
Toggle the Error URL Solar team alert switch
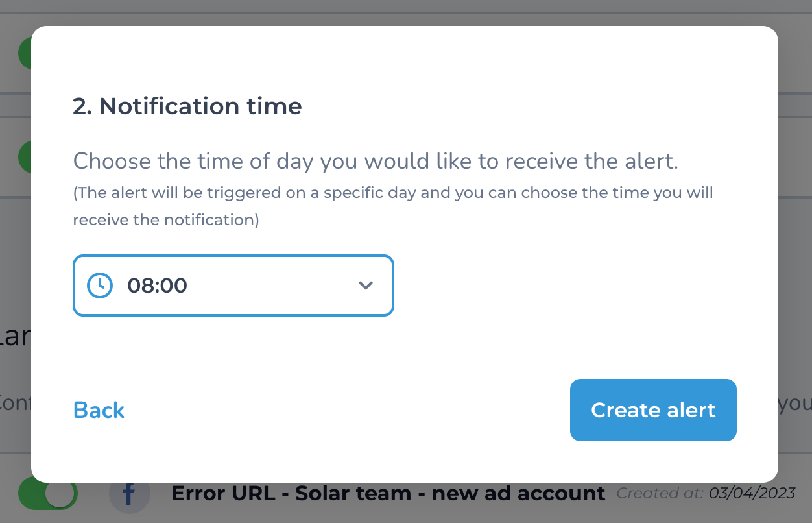(x=48, y=494)
